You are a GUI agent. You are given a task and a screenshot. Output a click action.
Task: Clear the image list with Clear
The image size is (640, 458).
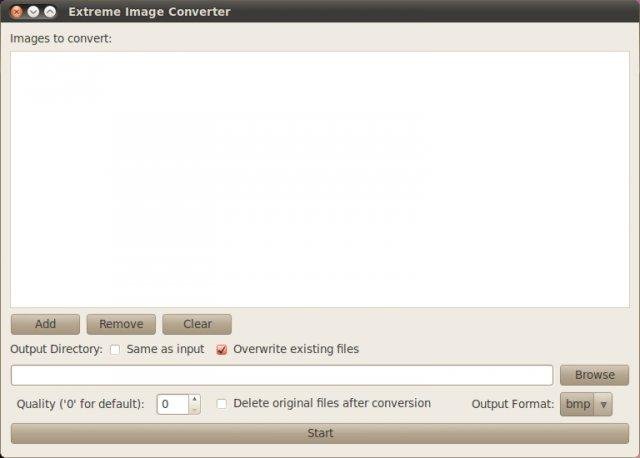(x=197, y=324)
